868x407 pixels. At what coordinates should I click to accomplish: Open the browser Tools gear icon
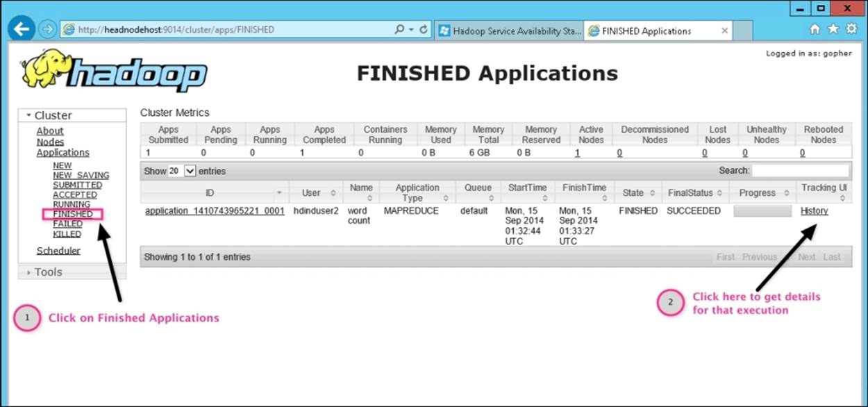pyautogui.click(x=850, y=29)
